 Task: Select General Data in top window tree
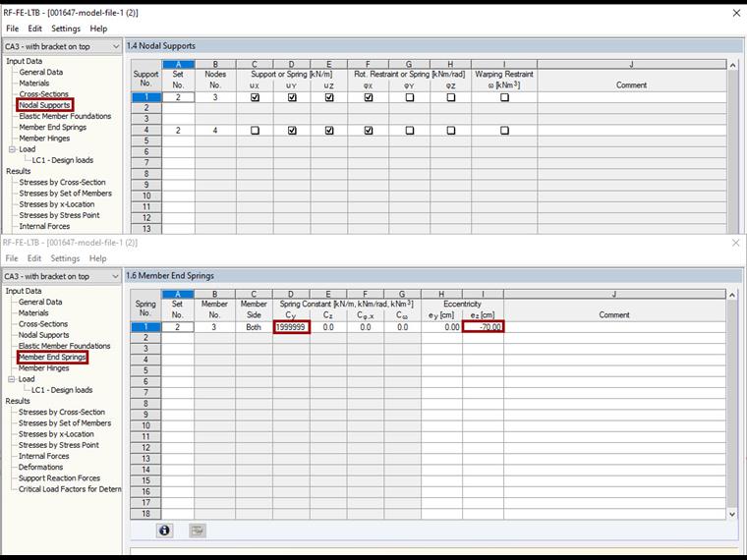pyautogui.click(x=41, y=72)
